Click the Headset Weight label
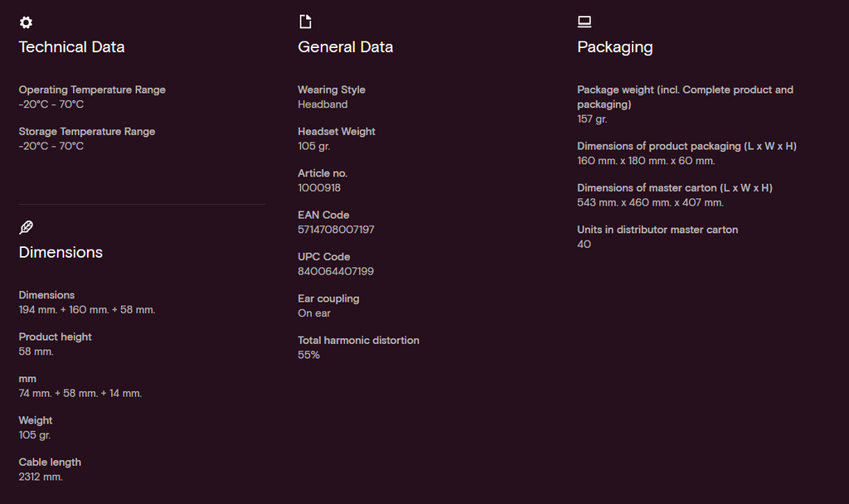Image resolution: width=849 pixels, height=504 pixels. [337, 132]
